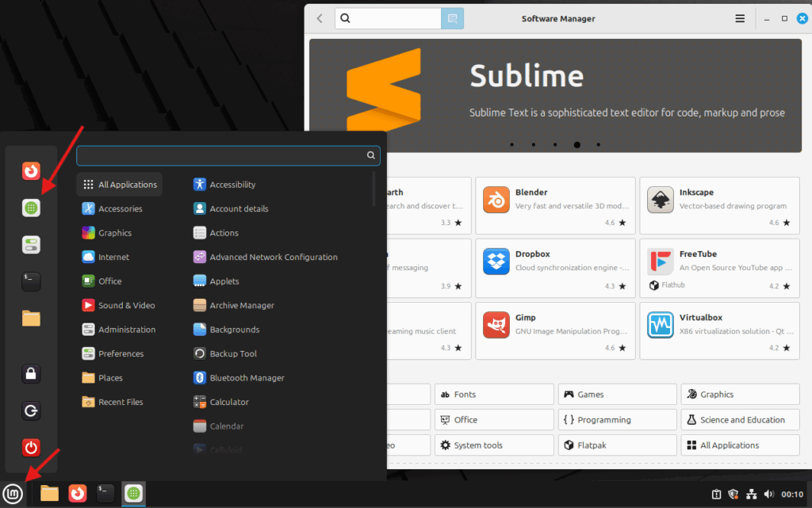Lock the screen using the padlock icon
This screenshot has height=508, width=812.
pos(31,373)
